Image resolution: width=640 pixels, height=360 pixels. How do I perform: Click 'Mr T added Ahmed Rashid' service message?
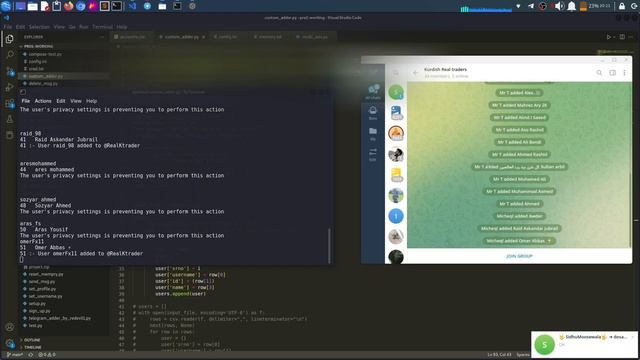tap(519, 154)
